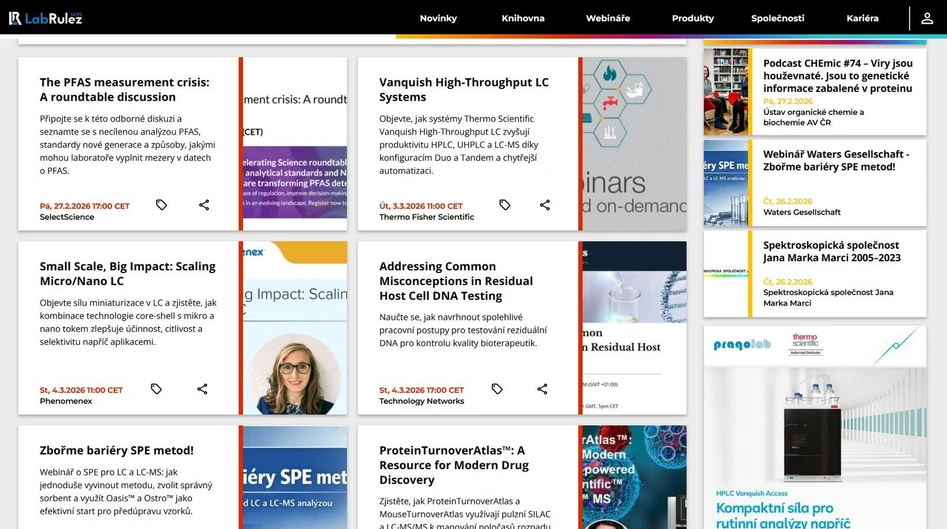Click tag icon on Small Scale, Big Impact card
This screenshot has height=529, width=947.
pyautogui.click(x=156, y=389)
